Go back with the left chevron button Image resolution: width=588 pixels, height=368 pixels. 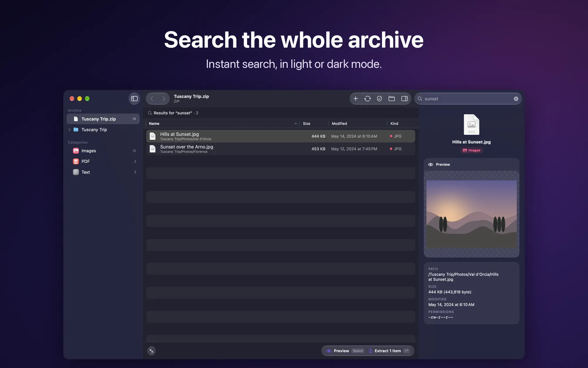click(152, 99)
